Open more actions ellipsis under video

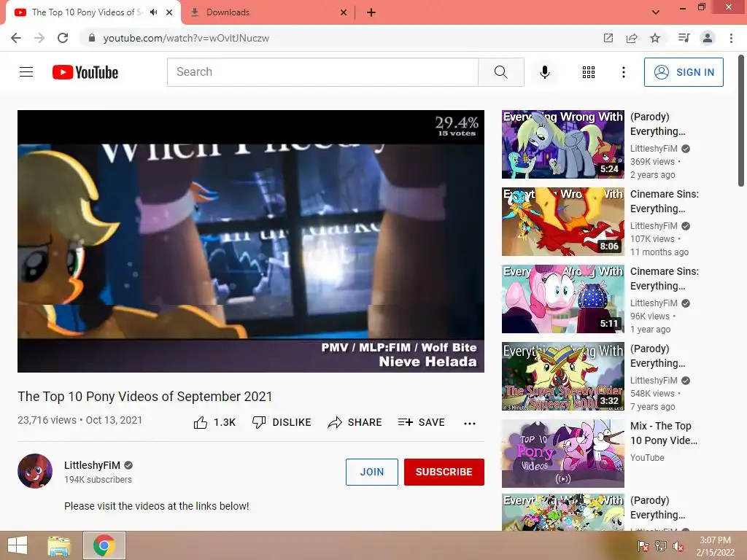coord(469,423)
